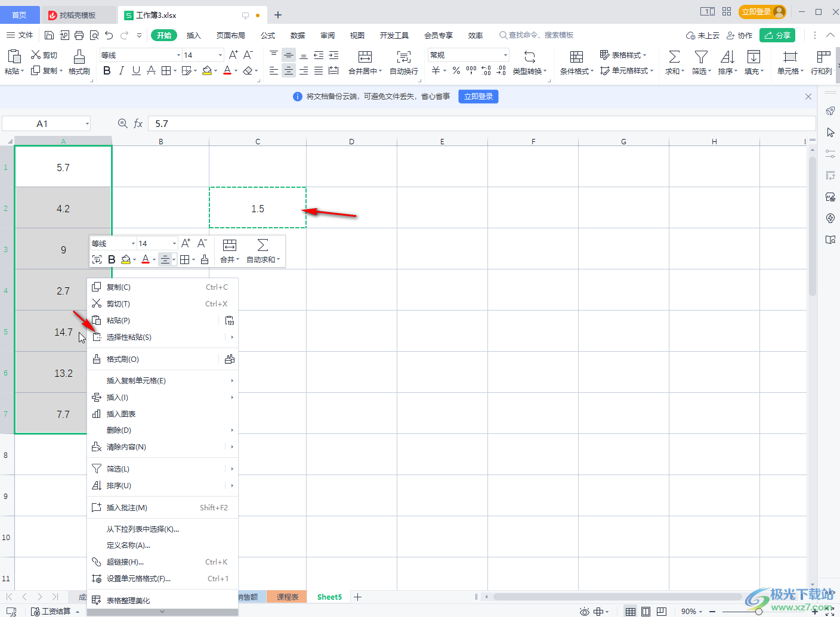Open the 文件 file menu button
The height and width of the screenshot is (617, 840).
click(20, 35)
